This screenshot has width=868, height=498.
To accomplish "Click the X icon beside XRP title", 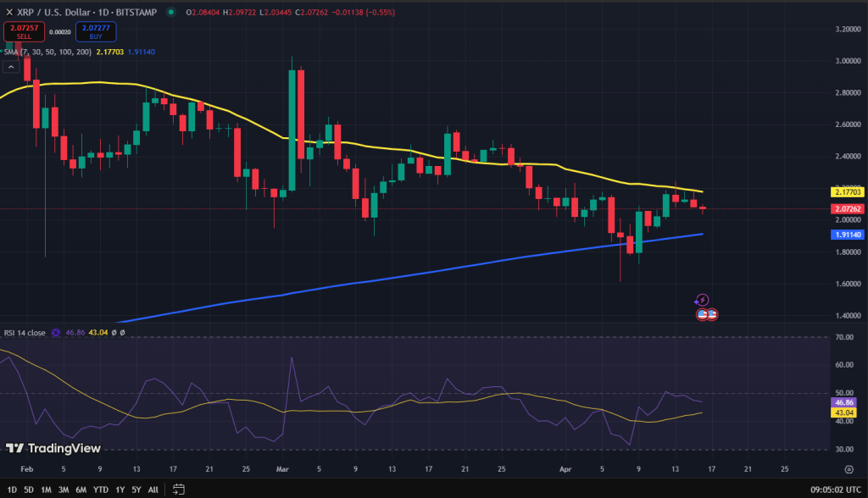I will [8, 12].
